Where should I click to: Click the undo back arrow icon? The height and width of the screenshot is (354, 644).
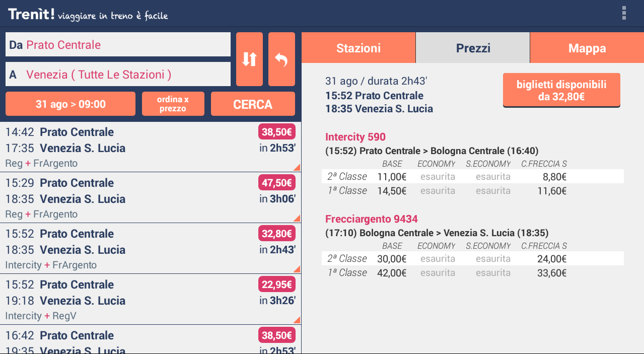point(281,59)
